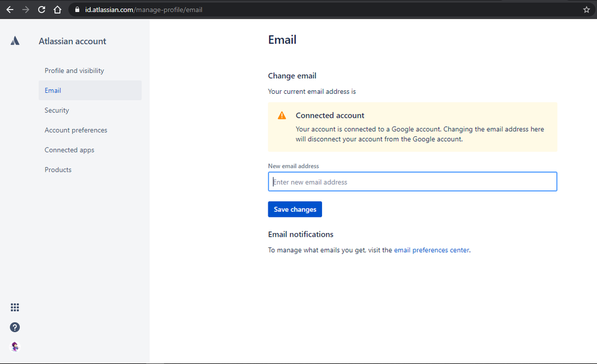The width and height of the screenshot is (597, 364).
Task: Click the warning triangle in Connected account banner
Action: [x=281, y=115]
